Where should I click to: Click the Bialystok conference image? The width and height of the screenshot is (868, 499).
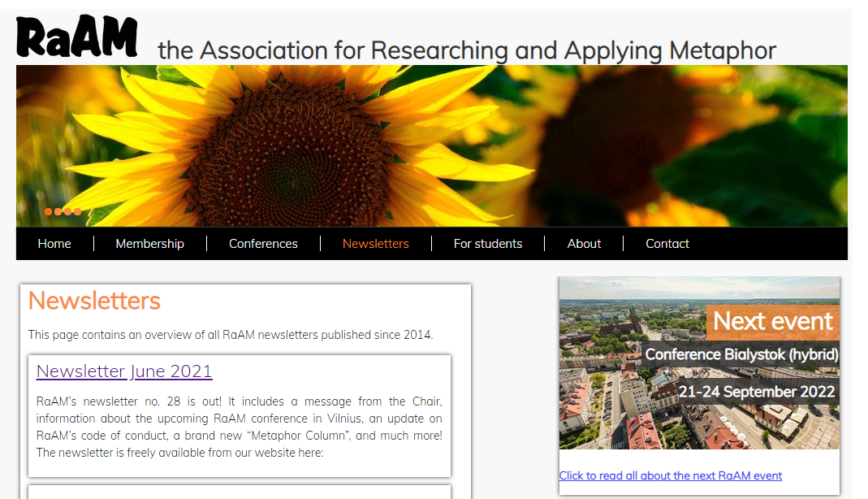pyautogui.click(x=699, y=363)
